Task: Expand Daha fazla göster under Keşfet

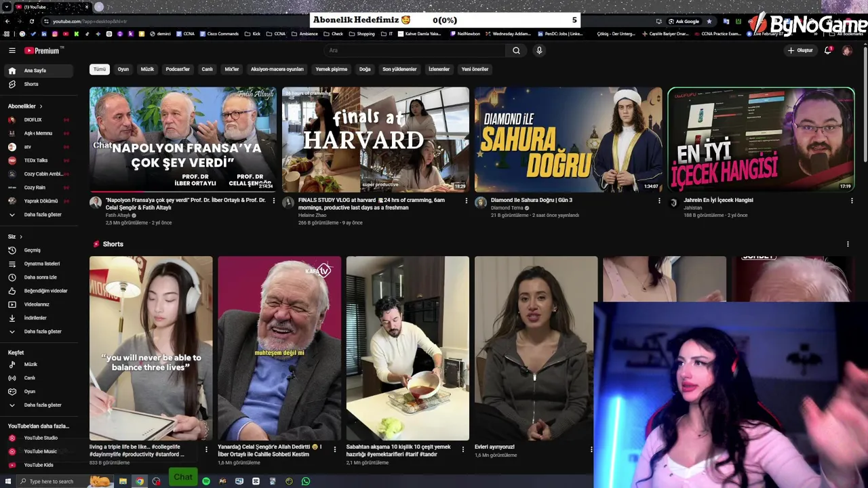Action: point(39,405)
